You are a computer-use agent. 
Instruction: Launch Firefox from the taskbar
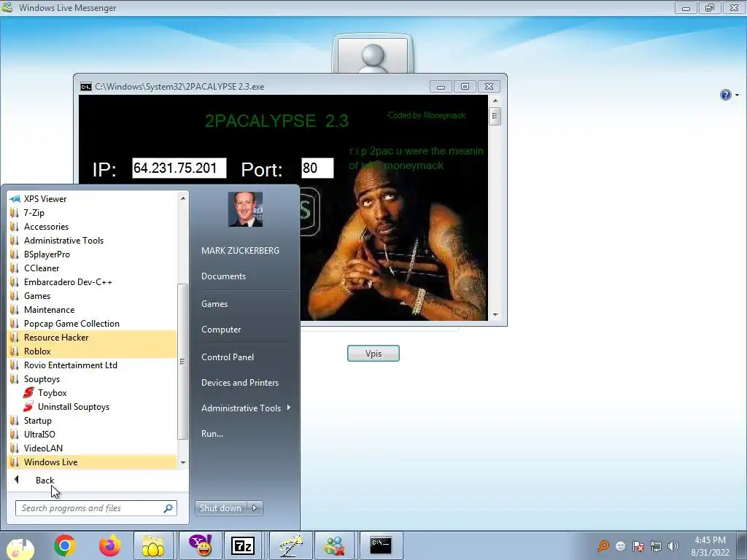coord(109,545)
